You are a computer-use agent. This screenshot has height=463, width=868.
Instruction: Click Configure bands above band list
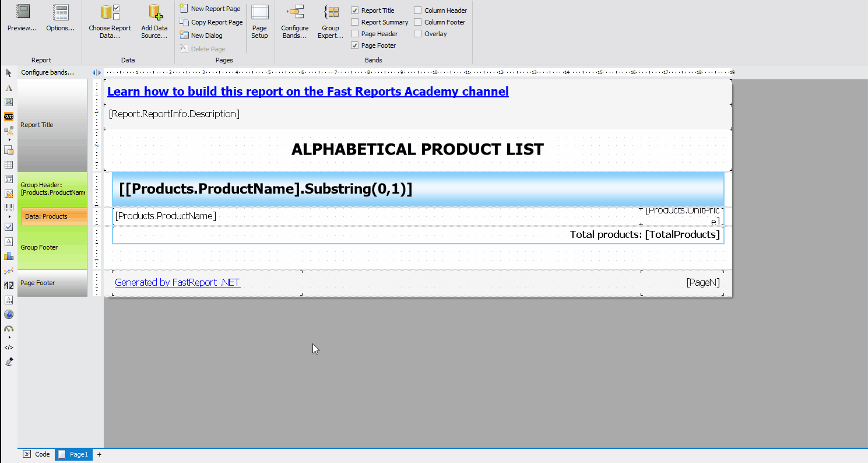coord(48,72)
